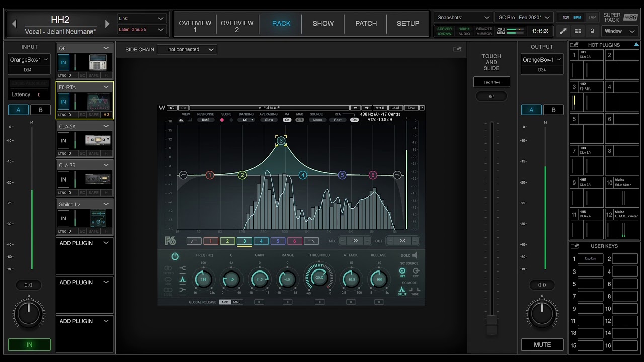This screenshot has width=644, height=362.
Task: Switch to Patch tab
Action: pyautogui.click(x=366, y=24)
